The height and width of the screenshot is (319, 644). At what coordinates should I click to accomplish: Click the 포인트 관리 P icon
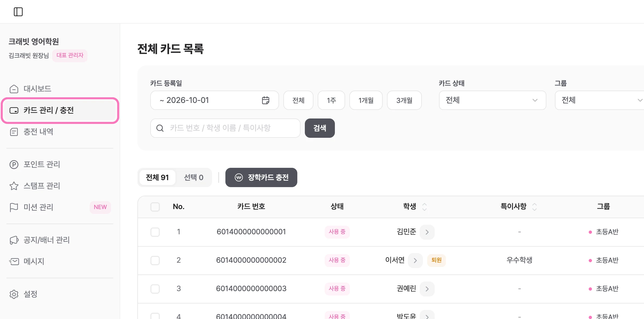click(x=14, y=164)
